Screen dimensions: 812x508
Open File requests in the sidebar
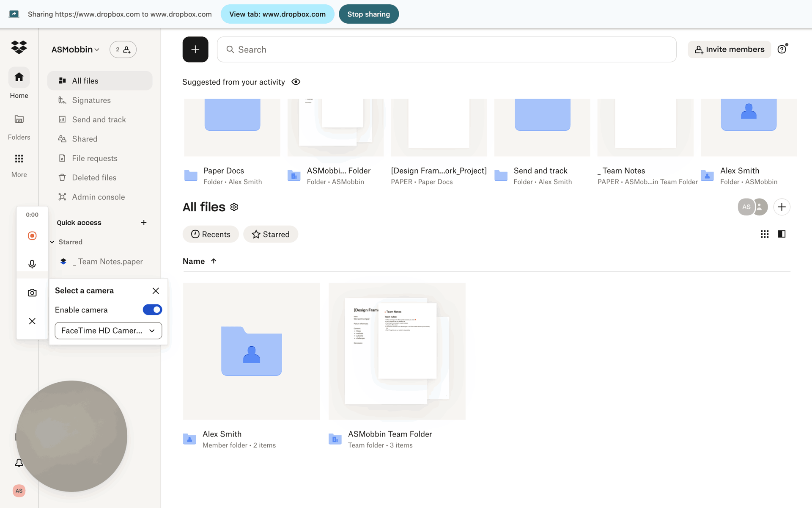[100, 158]
